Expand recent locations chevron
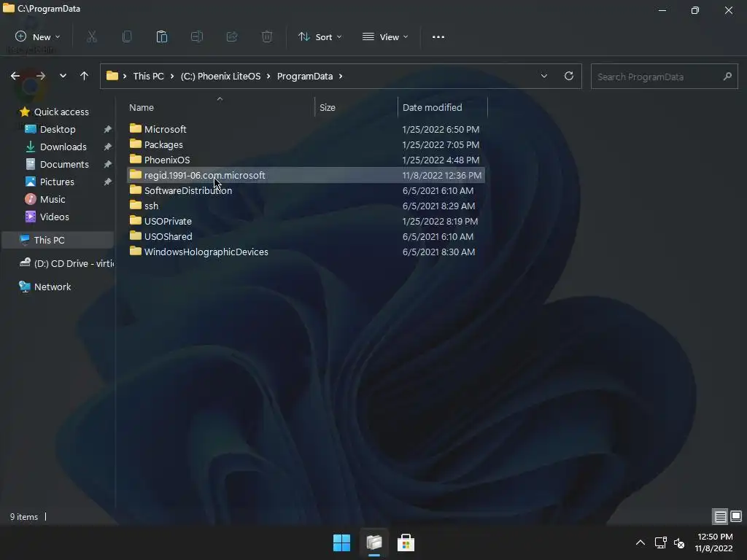 click(x=63, y=76)
